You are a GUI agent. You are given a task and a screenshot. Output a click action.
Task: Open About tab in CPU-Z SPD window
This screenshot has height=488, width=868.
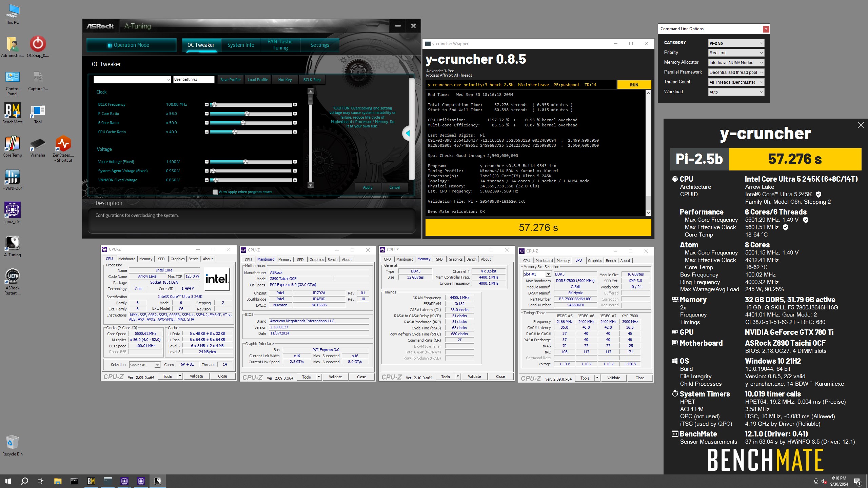[x=625, y=261]
